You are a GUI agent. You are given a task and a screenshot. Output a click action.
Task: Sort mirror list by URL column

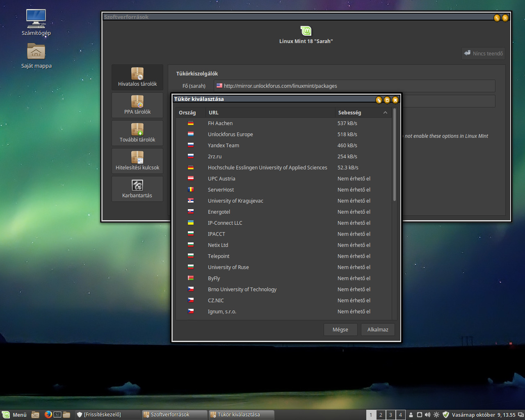(270, 112)
